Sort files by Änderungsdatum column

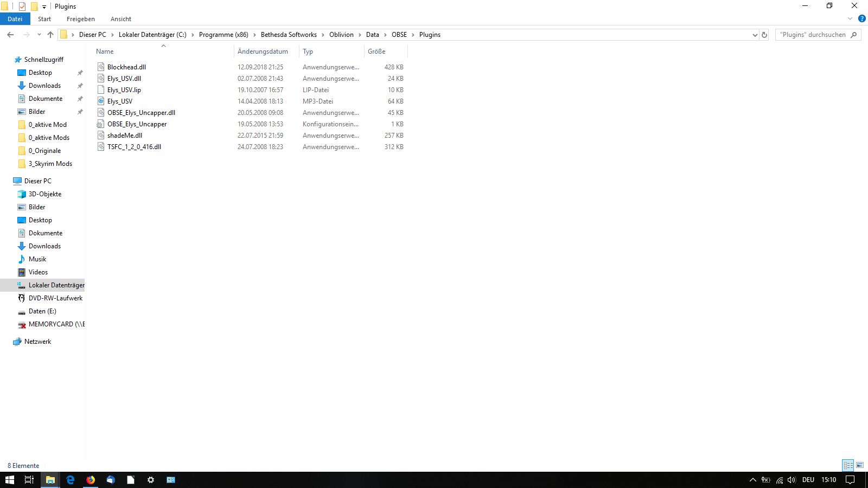263,52
